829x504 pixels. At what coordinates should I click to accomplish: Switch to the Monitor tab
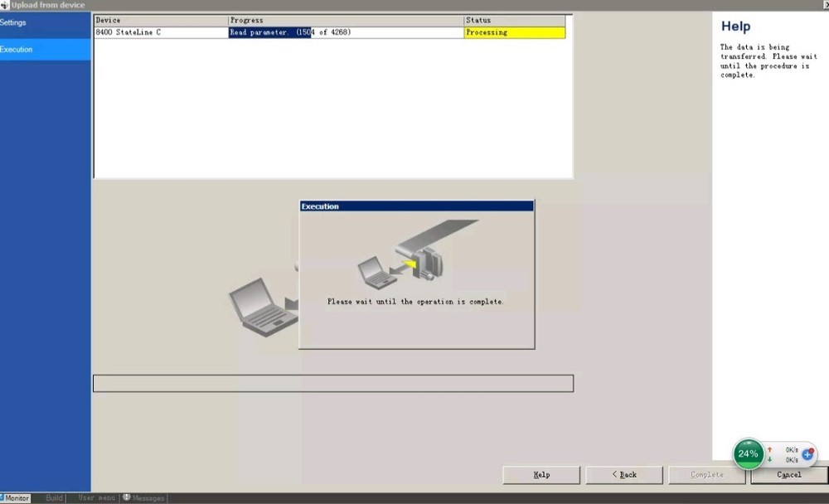pyautogui.click(x=16, y=498)
